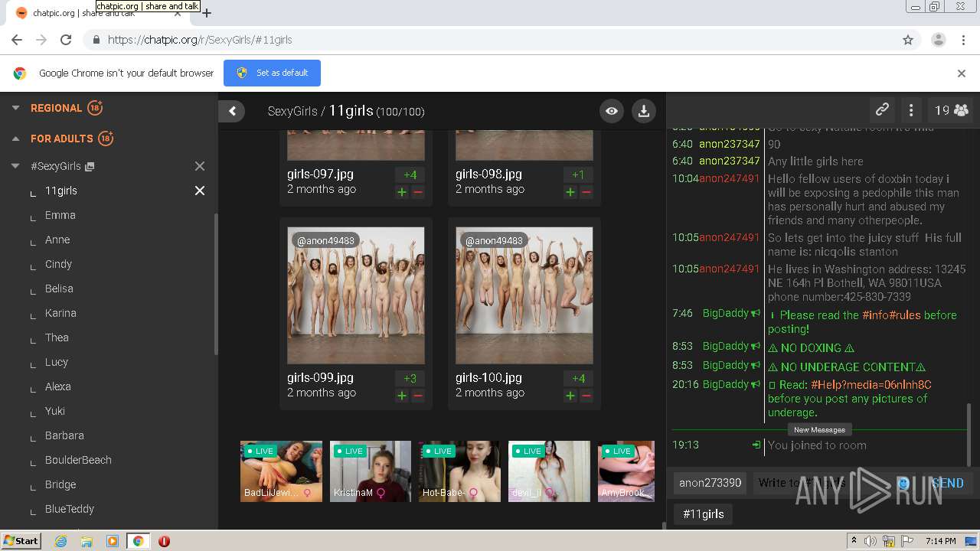Click the gallery back chevron button
This screenshot has width=980, height=551.
[232, 111]
